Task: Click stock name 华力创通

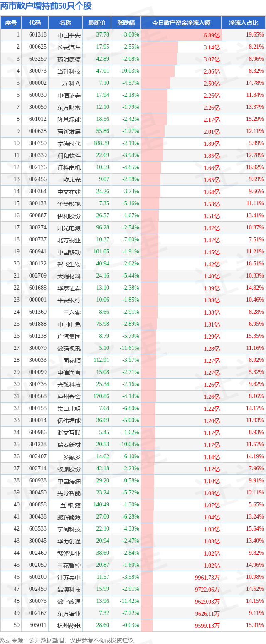Action: click(69, 541)
